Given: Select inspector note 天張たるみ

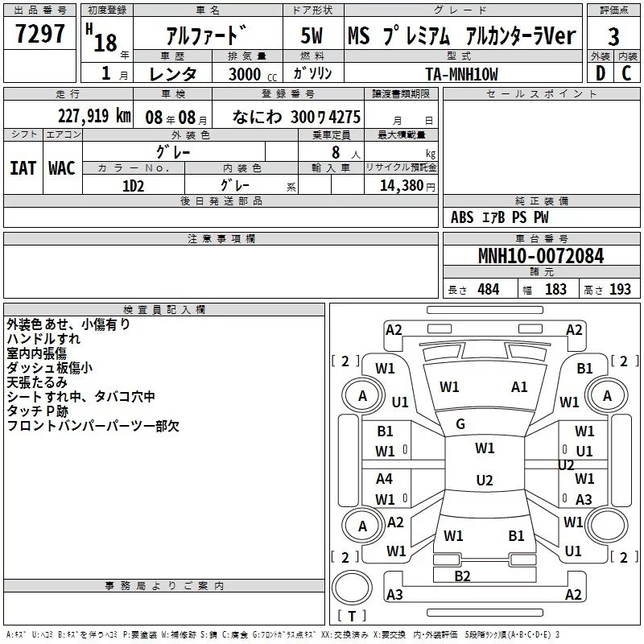Looking at the screenshot, I should coord(37,382).
